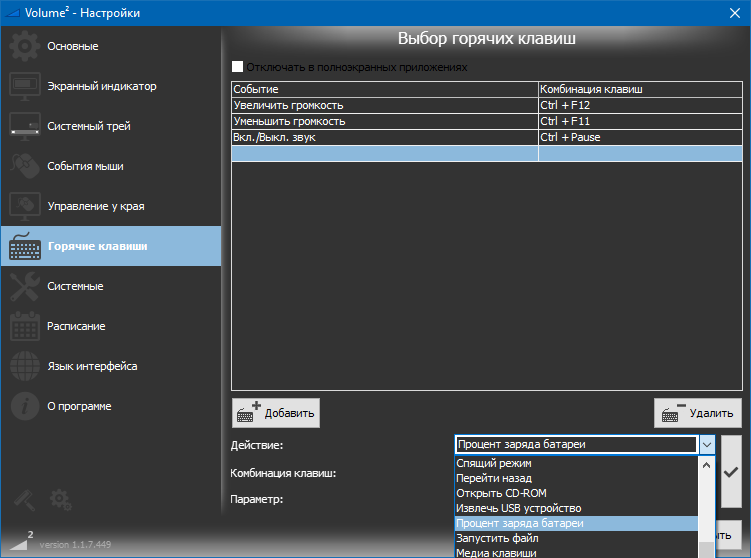The width and height of the screenshot is (751, 558).
Task: Click the version 1.1.7.449 text
Action: click(75, 545)
